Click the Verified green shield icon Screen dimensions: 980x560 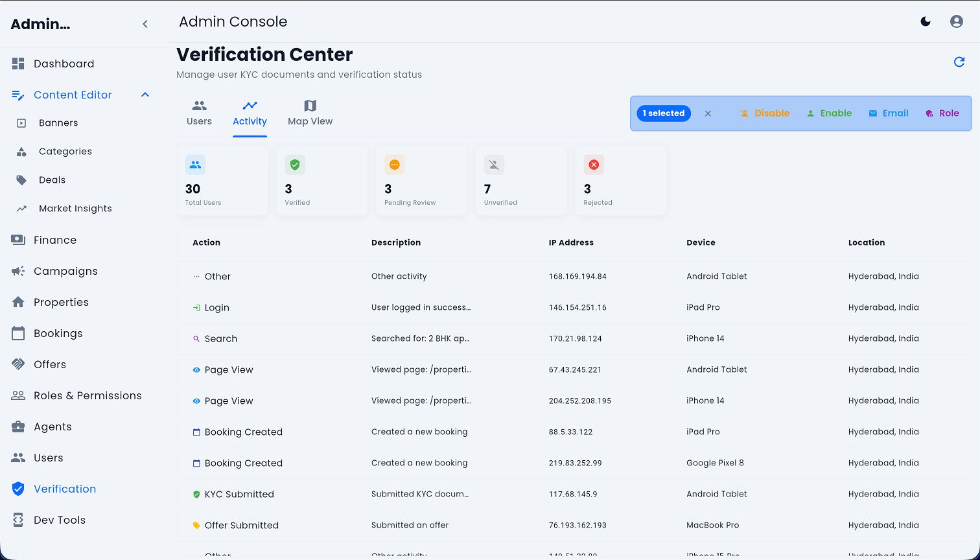point(295,165)
